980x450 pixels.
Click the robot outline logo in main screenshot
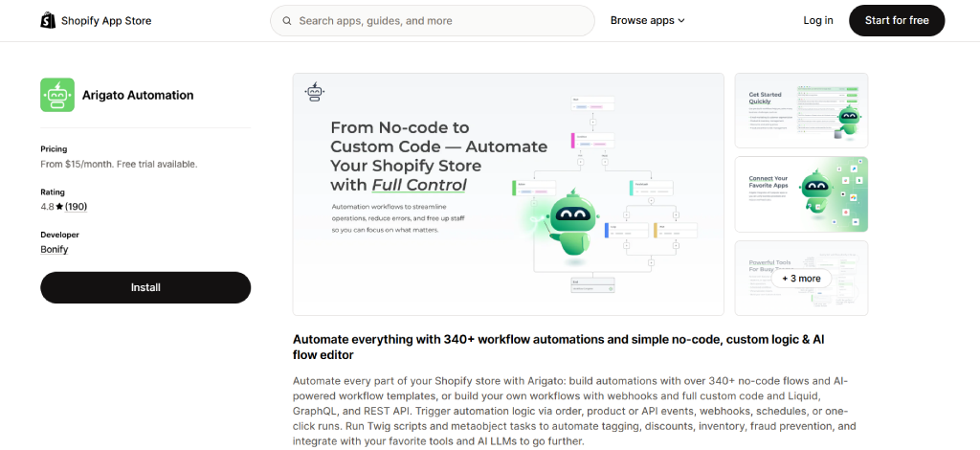pyautogui.click(x=314, y=91)
